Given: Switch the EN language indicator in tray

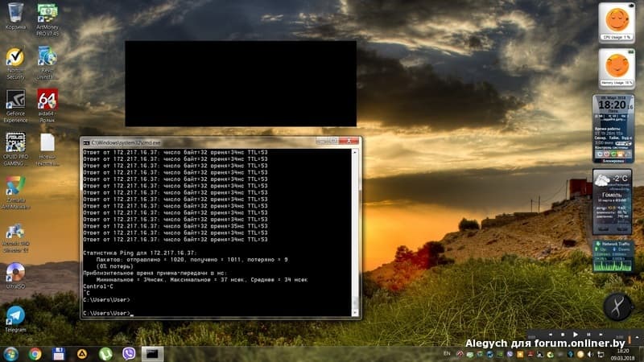Looking at the screenshot, I should click(447, 353).
